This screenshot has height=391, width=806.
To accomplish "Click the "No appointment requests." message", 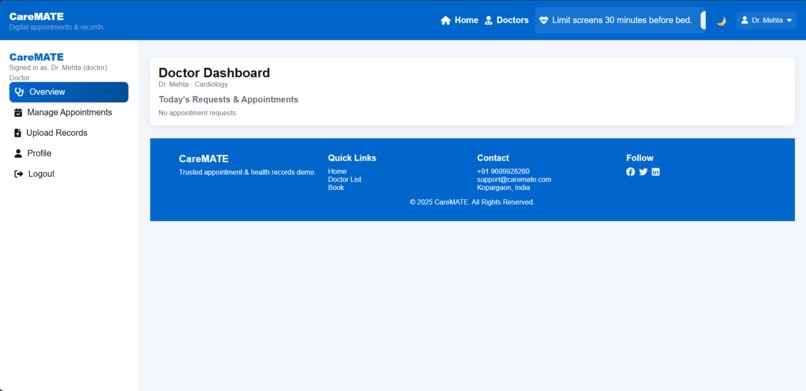I will [x=198, y=113].
